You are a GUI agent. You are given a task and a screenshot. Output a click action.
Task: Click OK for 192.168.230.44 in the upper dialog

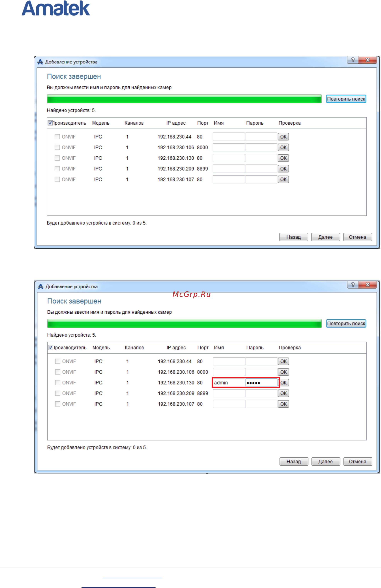(283, 137)
